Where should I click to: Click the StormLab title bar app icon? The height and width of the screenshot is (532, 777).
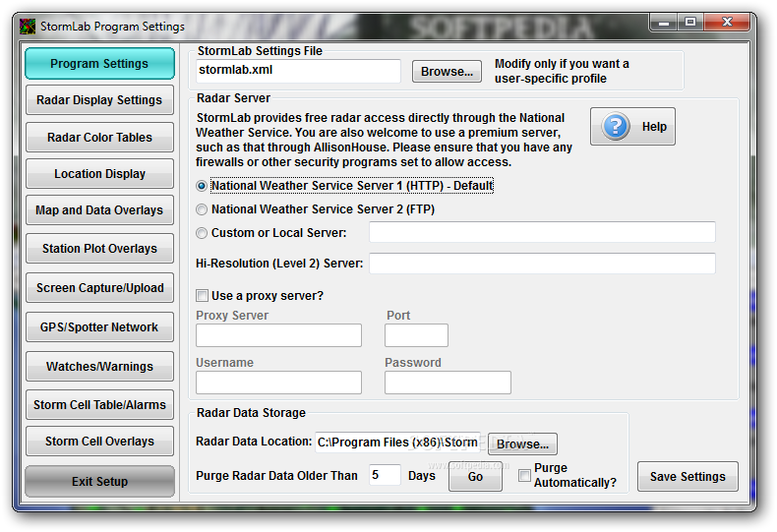(x=28, y=26)
